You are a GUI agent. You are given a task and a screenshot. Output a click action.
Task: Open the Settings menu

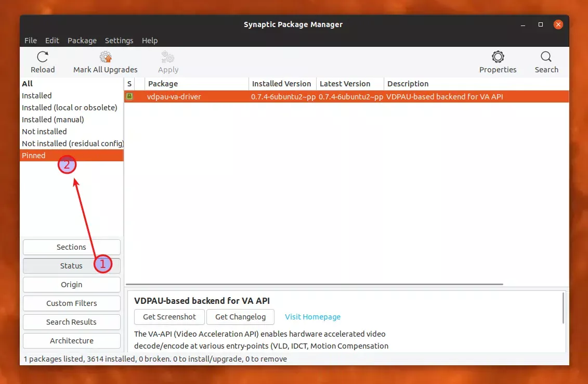[x=119, y=41]
